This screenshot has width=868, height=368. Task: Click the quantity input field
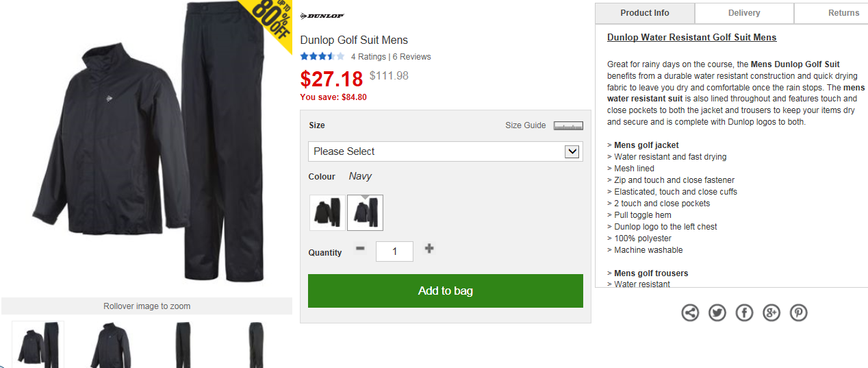point(394,252)
